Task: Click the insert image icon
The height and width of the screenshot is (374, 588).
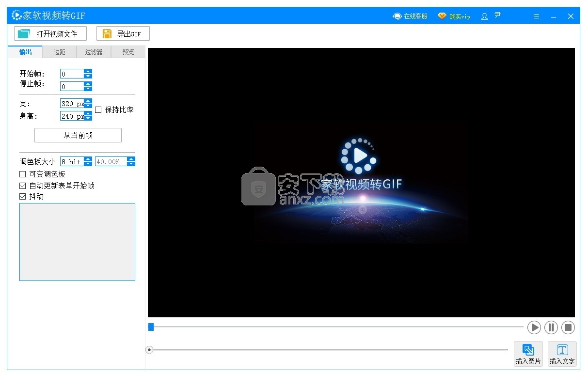Action: click(528, 350)
